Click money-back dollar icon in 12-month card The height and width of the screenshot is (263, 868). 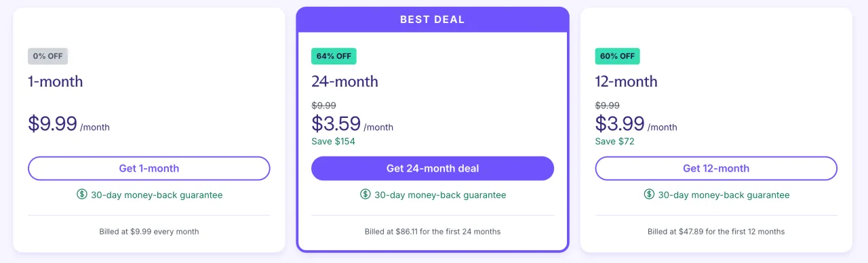[x=649, y=195]
